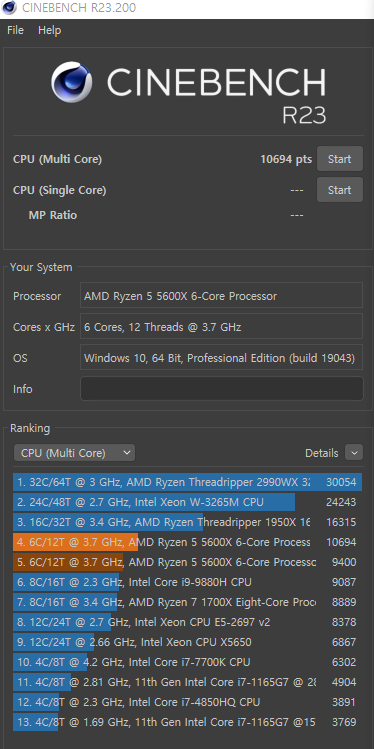Expand the Details chevron button
Screen dimensions: 374x749
(353, 453)
